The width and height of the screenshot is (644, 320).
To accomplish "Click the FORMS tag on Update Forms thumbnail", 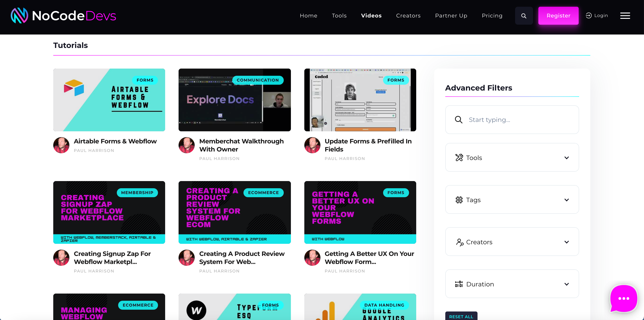I will click(396, 80).
